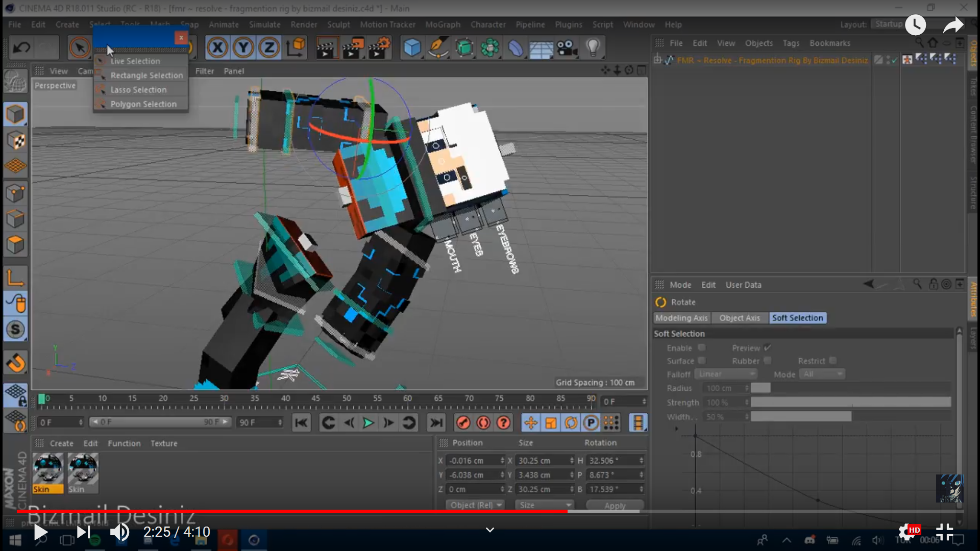The height and width of the screenshot is (551, 980).
Task: Toggle Rotation keyframe recording icon
Action: (x=571, y=422)
